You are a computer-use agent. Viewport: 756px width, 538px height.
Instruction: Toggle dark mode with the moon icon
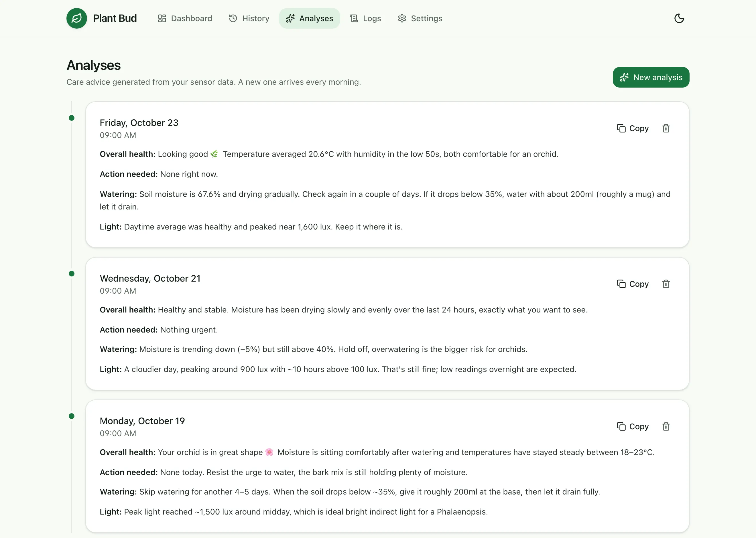(x=679, y=18)
